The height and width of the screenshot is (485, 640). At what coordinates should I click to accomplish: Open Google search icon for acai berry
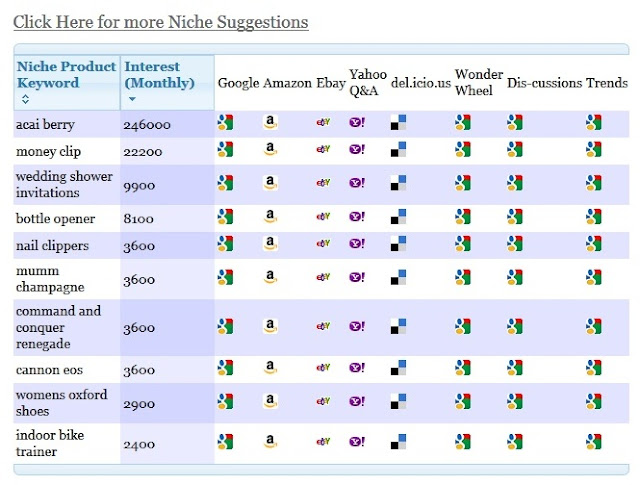225,122
